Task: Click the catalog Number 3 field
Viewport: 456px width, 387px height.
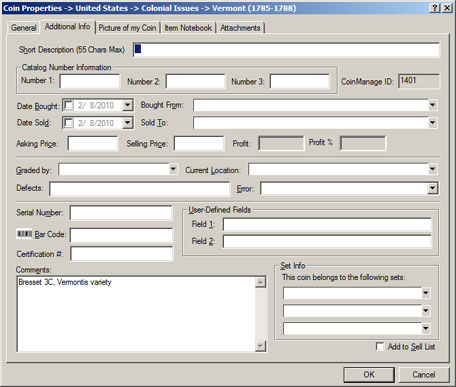Action: click(x=300, y=81)
